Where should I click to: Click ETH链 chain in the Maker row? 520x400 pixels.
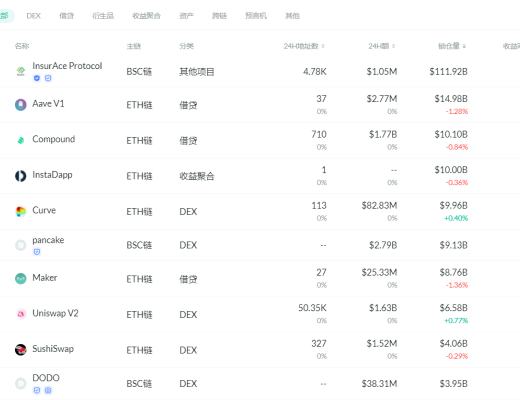(x=139, y=279)
